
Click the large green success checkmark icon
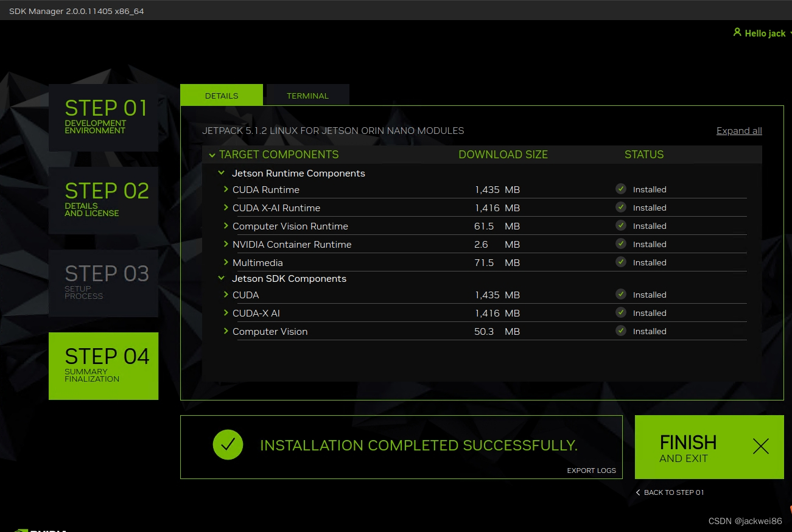point(228,445)
